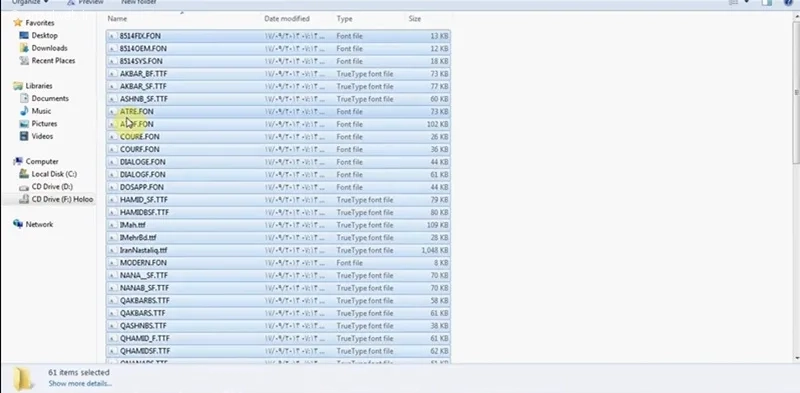Open the view options dropdown arrow
The image size is (800, 393).
coord(747,3)
